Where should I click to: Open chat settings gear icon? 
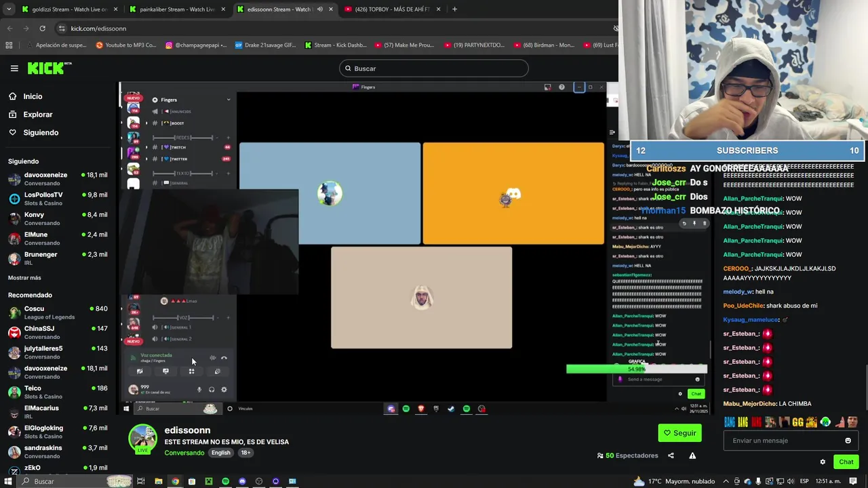point(823,462)
